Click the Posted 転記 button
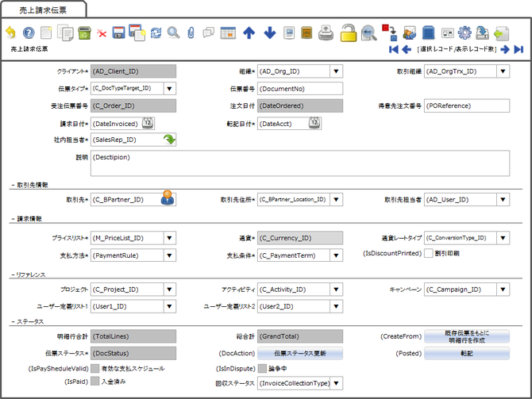532x399 pixels. (x=467, y=353)
